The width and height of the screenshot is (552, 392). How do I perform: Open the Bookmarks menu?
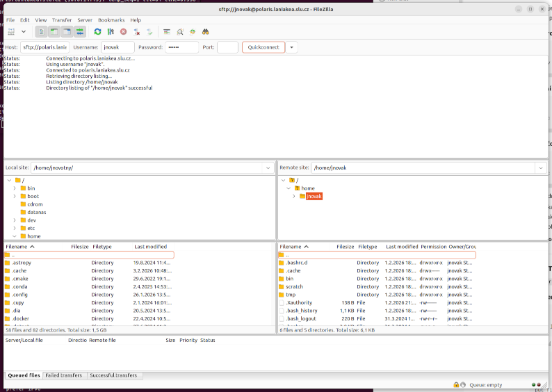coord(111,20)
